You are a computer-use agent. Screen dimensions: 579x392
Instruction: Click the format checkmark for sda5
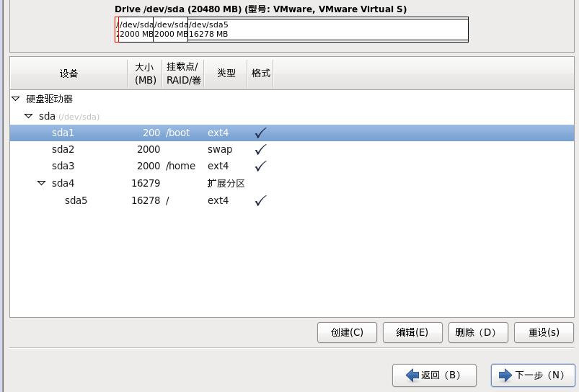click(261, 200)
